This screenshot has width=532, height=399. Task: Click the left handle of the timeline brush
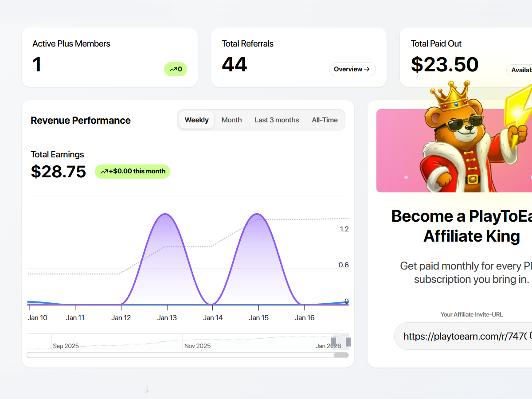pos(333,341)
